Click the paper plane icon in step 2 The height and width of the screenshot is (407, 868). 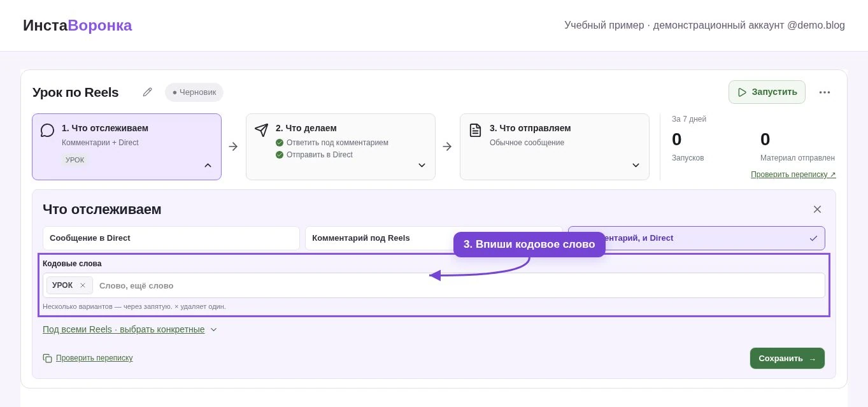click(x=261, y=130)
